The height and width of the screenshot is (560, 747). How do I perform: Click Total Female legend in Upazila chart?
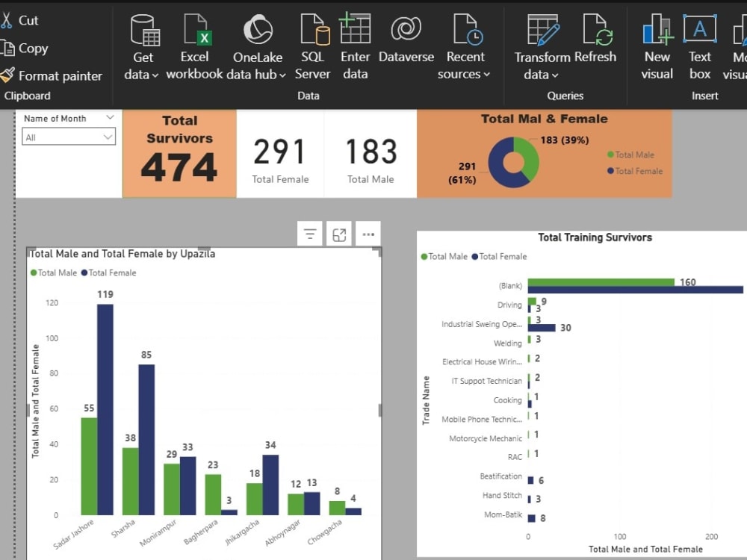tap(108, 273)
